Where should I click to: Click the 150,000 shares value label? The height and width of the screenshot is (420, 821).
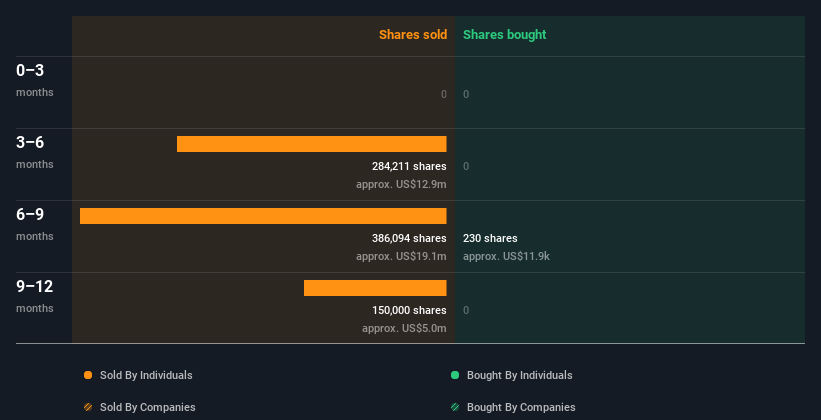pos(409,310)
